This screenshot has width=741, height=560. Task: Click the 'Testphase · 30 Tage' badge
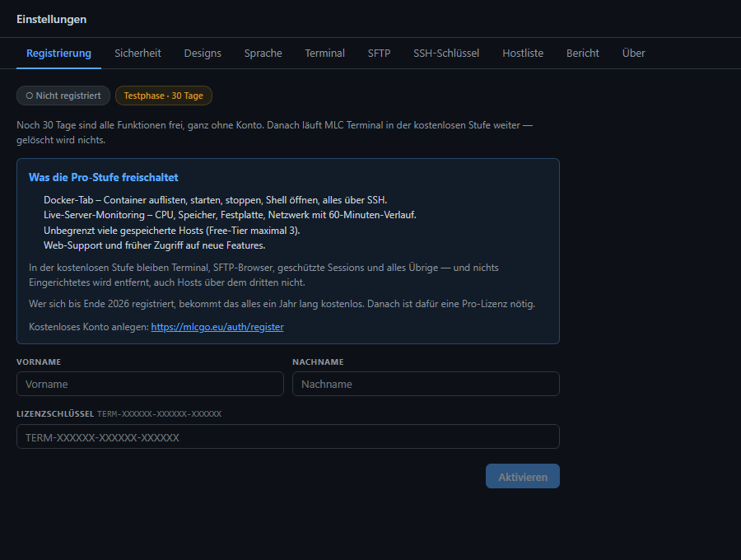coord(164,96)
